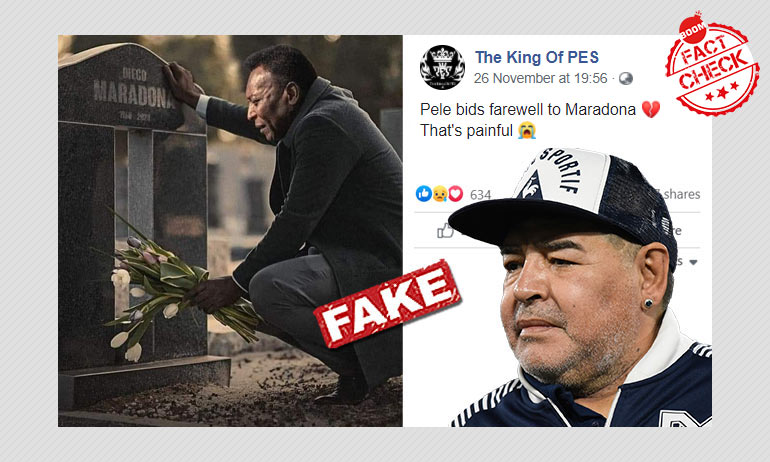Click the broken heart emoji
770x462 pixels.
coord(651,109)
